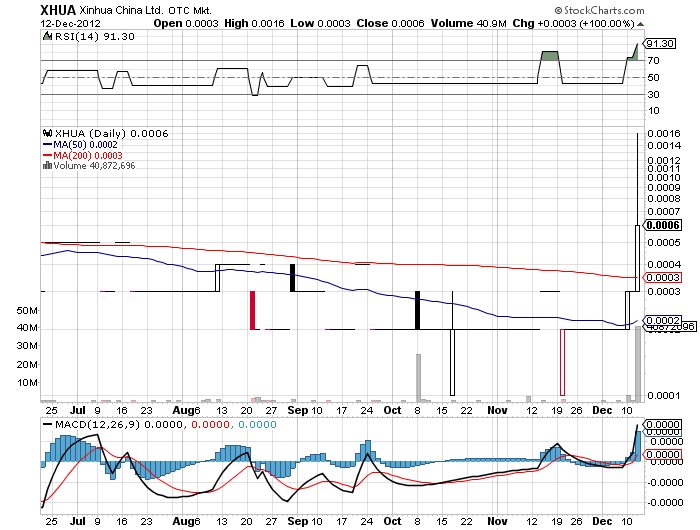Click the blue 0.0002 MA(50) price tag
The height and width of the screenshot is (530, 700).
pyautogui.click(x=663, y=320)
